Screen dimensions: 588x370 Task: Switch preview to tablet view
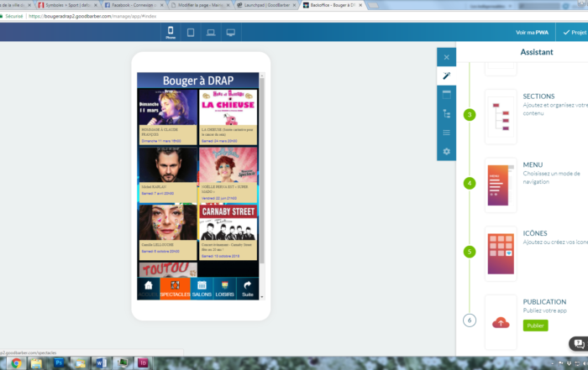[x=191, y=33]
